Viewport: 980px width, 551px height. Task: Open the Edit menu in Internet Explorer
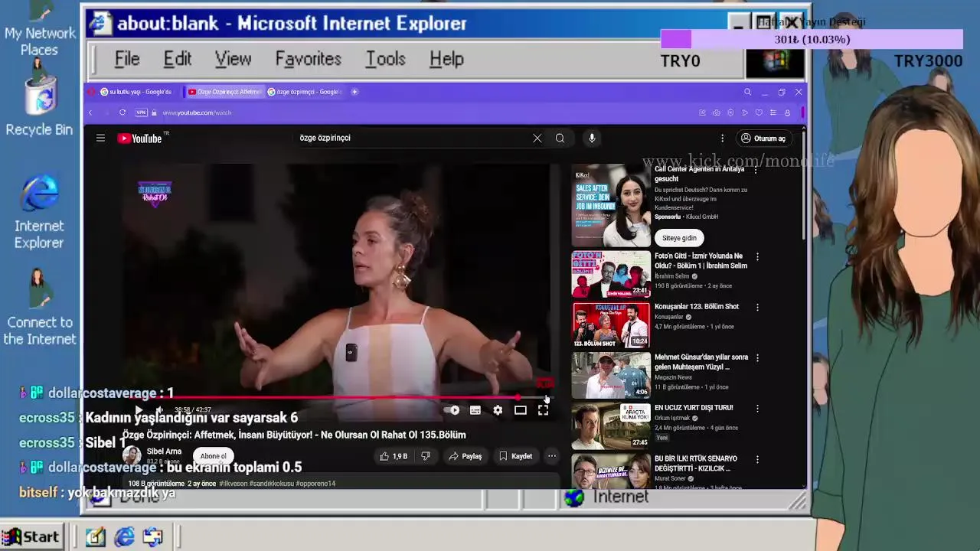coord(178,59)
